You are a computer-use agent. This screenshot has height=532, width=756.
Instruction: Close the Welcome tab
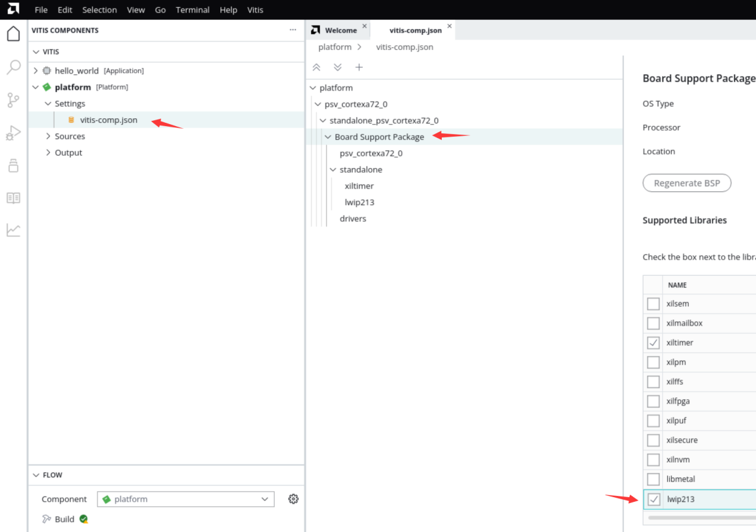(364, 26)
